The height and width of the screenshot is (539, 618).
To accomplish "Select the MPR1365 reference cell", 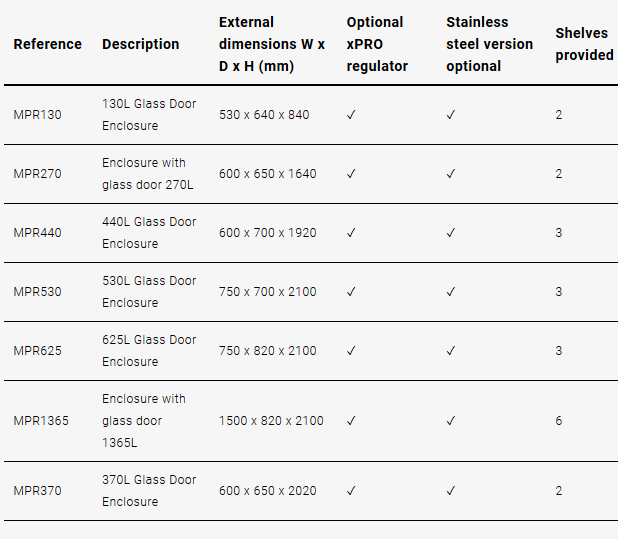I will [42, 421].
